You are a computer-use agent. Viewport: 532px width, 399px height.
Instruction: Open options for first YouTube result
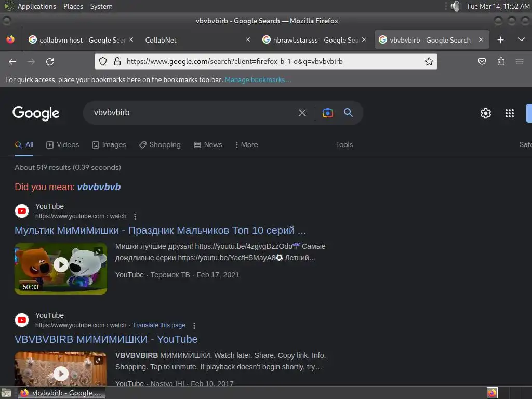tap(135, 216)
